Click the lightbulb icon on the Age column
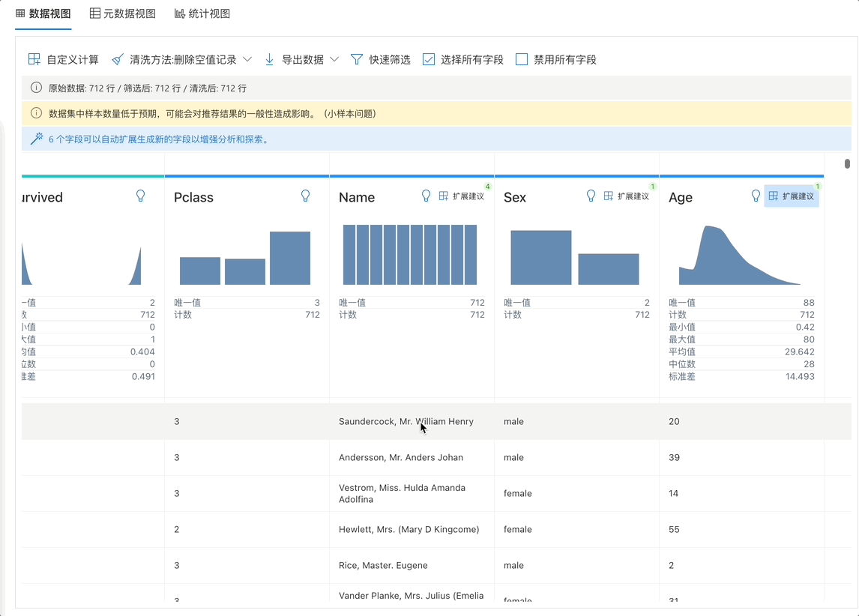 755,195
